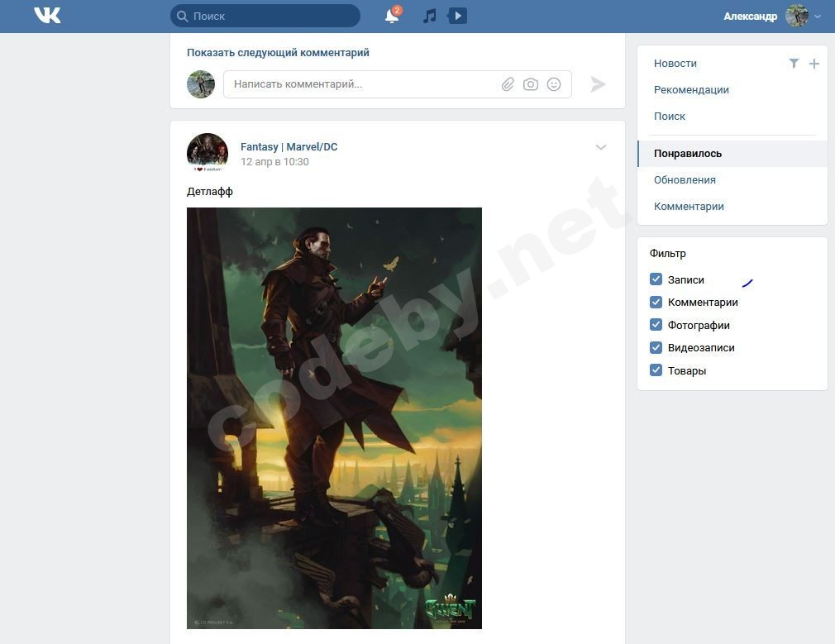Open the Детлафф artwork image
Screen dimensions: 835x644
point(335,418)
